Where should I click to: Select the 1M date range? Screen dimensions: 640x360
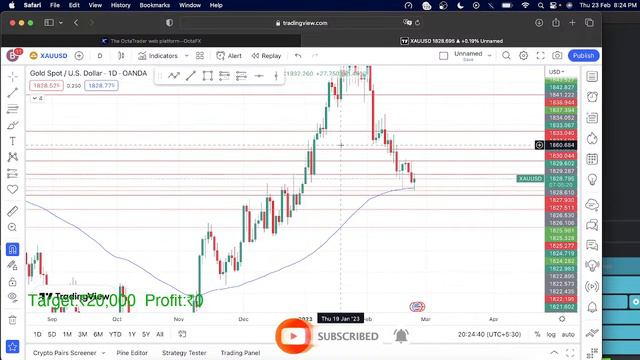pos(67,334)
